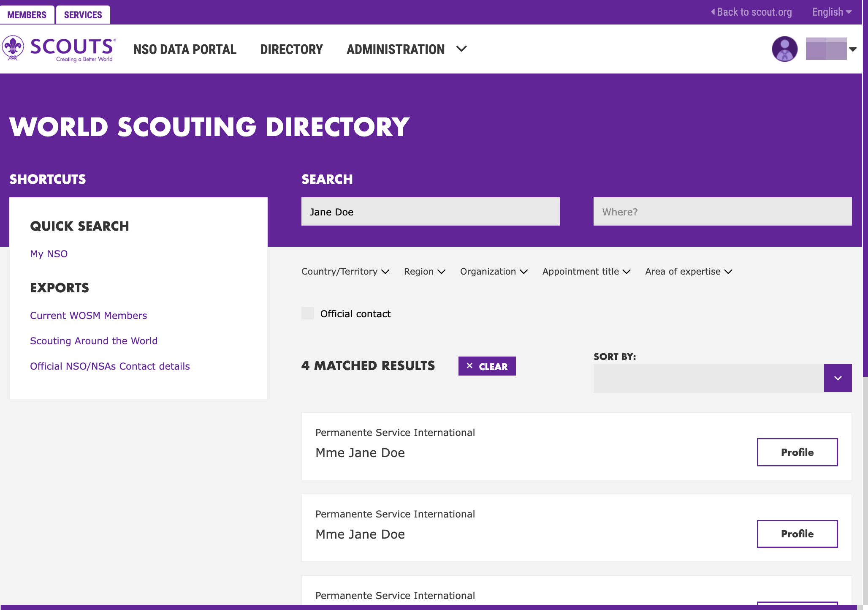Viewport: 868px width, 610px height.
Task: Expand the Appointment title filter
Action: pyautogui.click(x=586, y=272)
